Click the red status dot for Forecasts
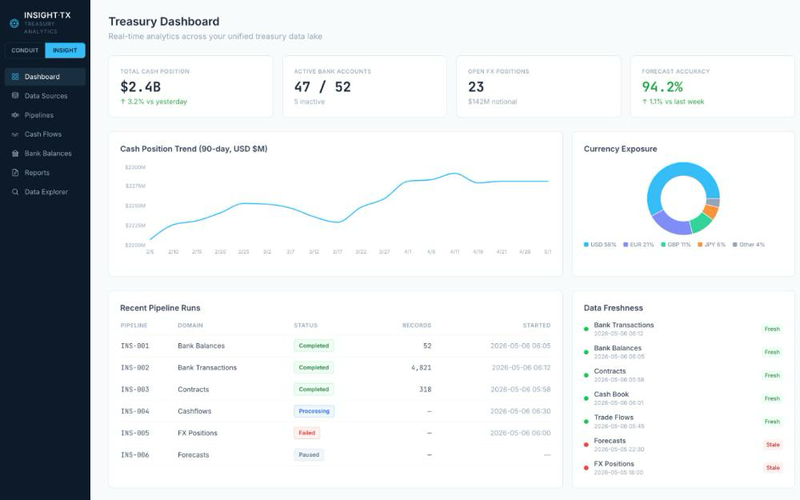 point(586,445)
